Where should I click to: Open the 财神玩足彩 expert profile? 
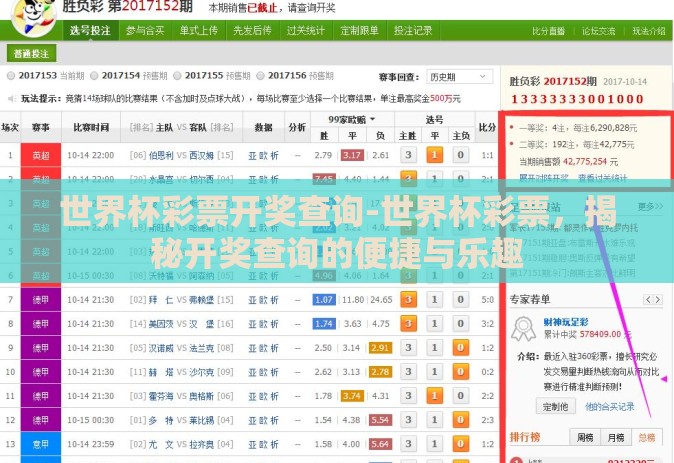pyautogui.click(x=566, y=322)
